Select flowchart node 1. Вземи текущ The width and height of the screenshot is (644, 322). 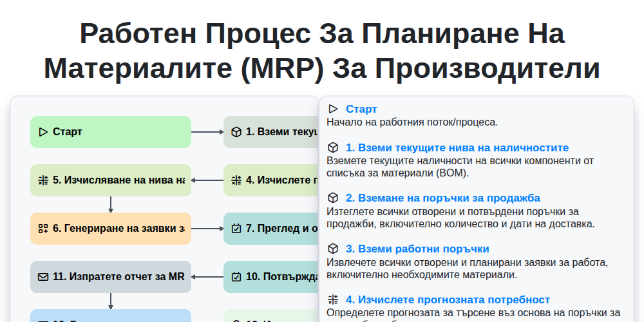click(271, 132)
